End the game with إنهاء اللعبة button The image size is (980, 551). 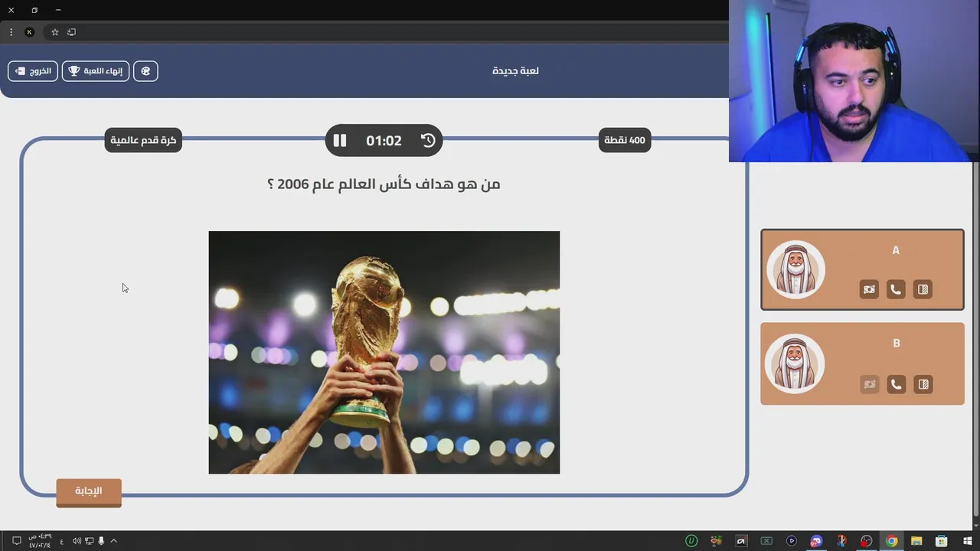96,71
